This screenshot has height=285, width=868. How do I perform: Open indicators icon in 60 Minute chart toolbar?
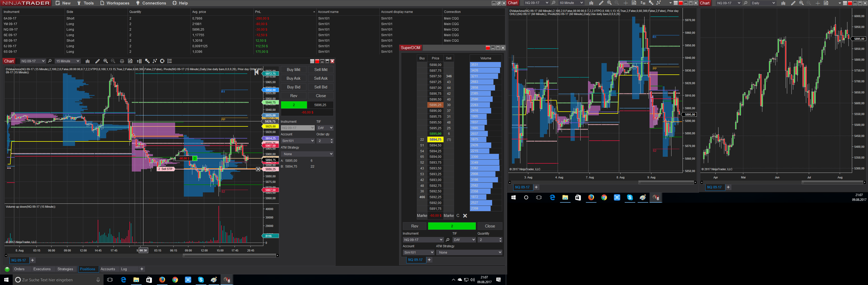pyautogui.click(x=651, y=3)
